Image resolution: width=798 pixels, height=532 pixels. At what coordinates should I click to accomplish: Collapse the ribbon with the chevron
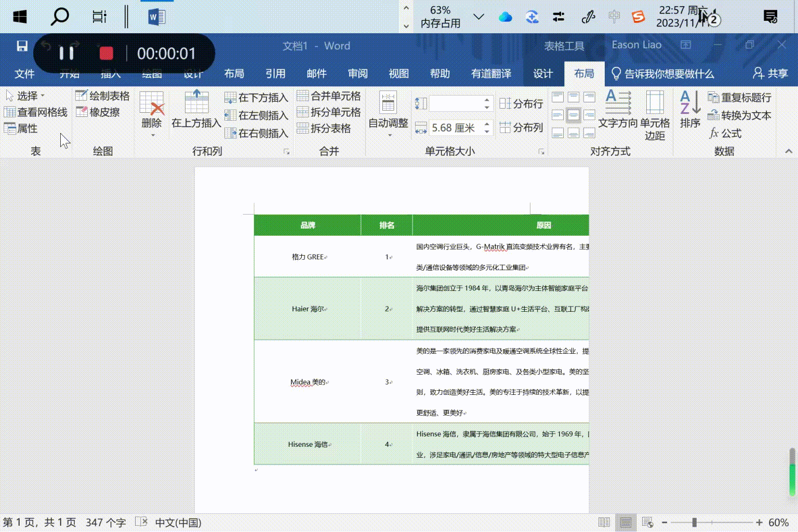click(x=788, y=151)
